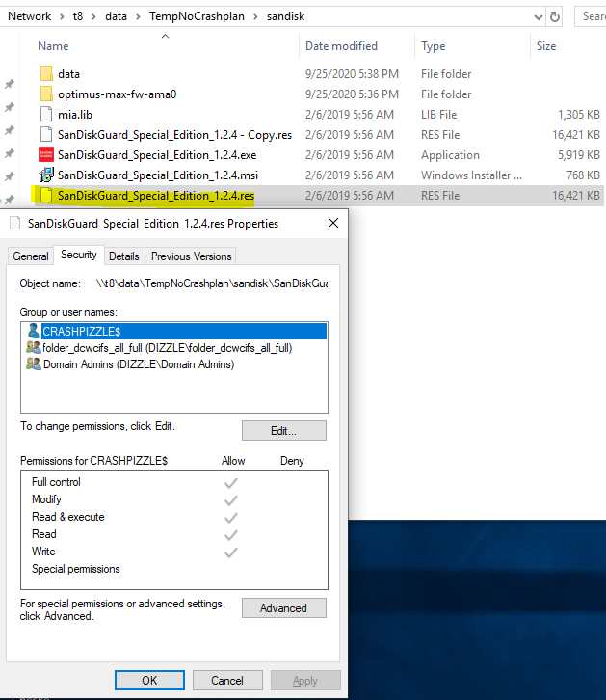This screenshot has height=700, width=606.
Task: Click the Object name path text
Action: (x=212, y=283)
